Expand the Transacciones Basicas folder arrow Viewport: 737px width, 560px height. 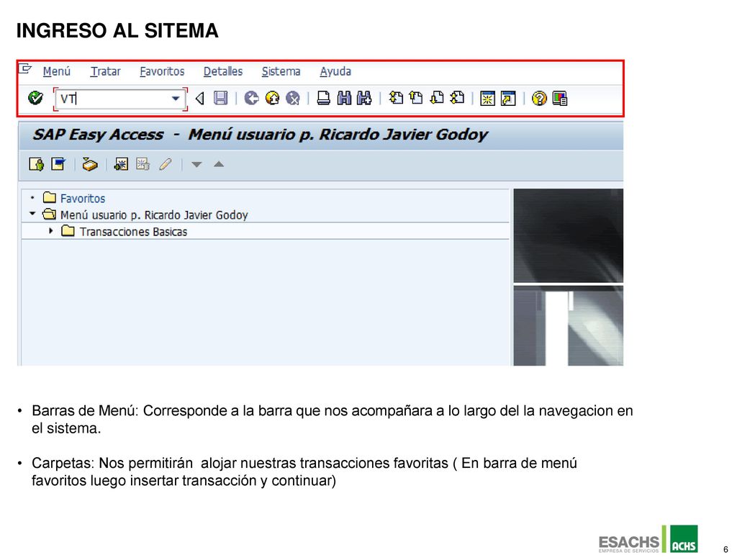[51, 231]
